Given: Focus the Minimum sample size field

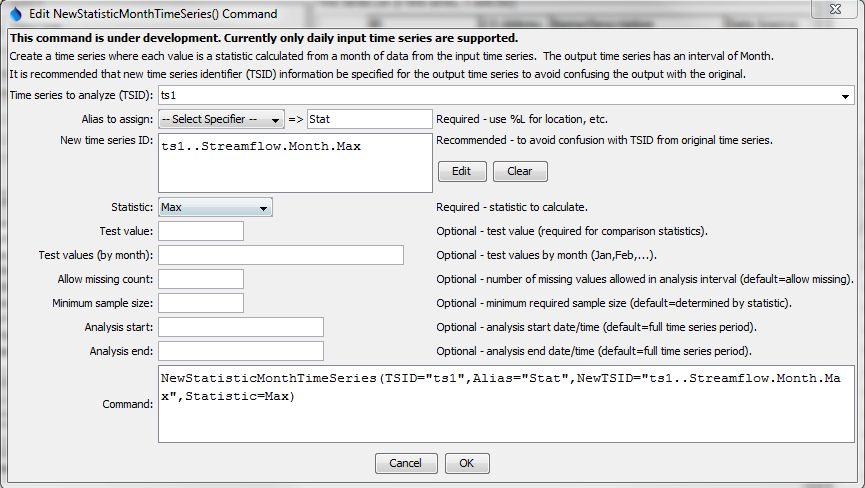Looking at the screenshot, I should point(201,303).
